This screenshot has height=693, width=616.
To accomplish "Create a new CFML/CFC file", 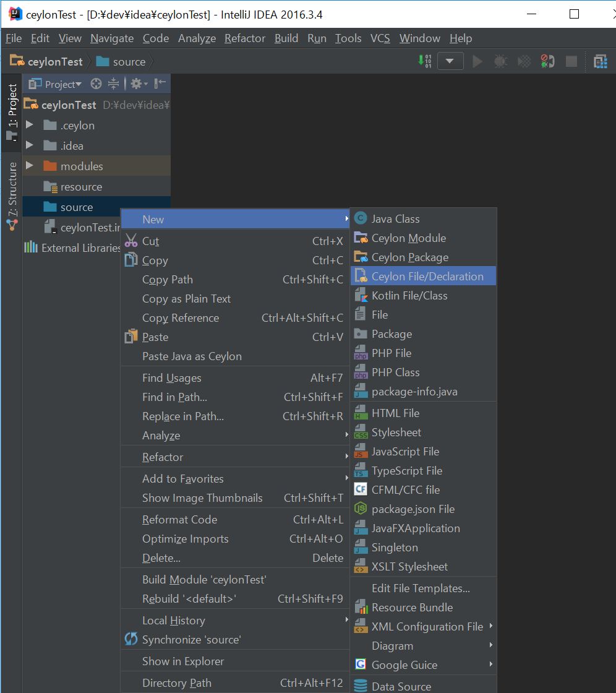I will tap(423, 489).
